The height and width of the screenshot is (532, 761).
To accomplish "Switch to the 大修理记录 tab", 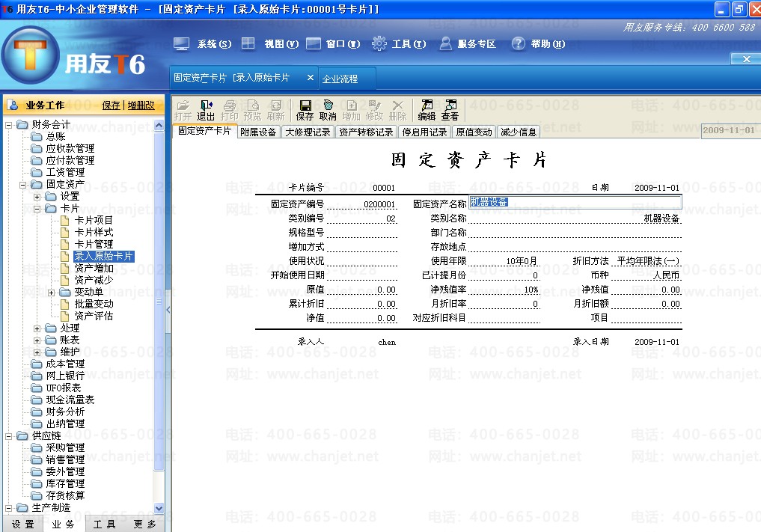I will pyautogui.click(x=308, y=132).
